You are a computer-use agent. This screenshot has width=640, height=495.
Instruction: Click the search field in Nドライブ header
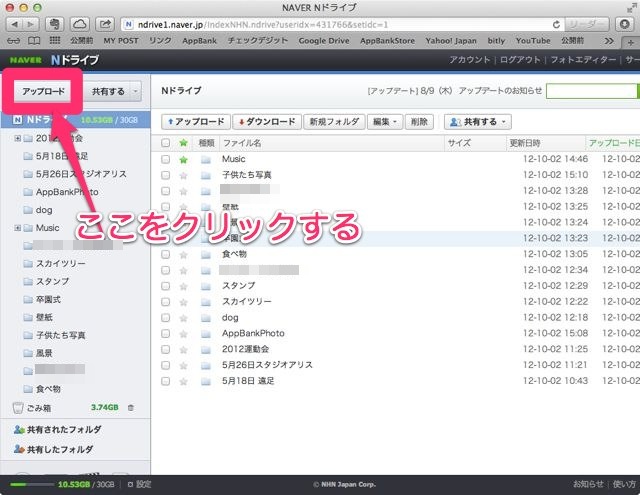(x=591, y=91)
